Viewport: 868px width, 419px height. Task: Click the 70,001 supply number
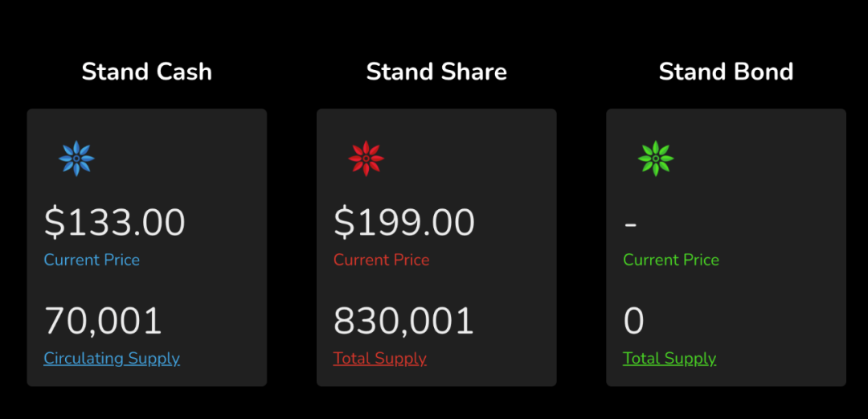(x=103, y=321)
